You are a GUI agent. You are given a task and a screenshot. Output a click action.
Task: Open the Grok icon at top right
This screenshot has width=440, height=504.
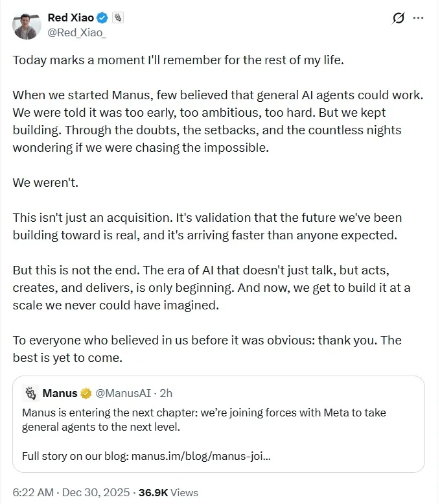pyautogui.click(x=399, y=18)
